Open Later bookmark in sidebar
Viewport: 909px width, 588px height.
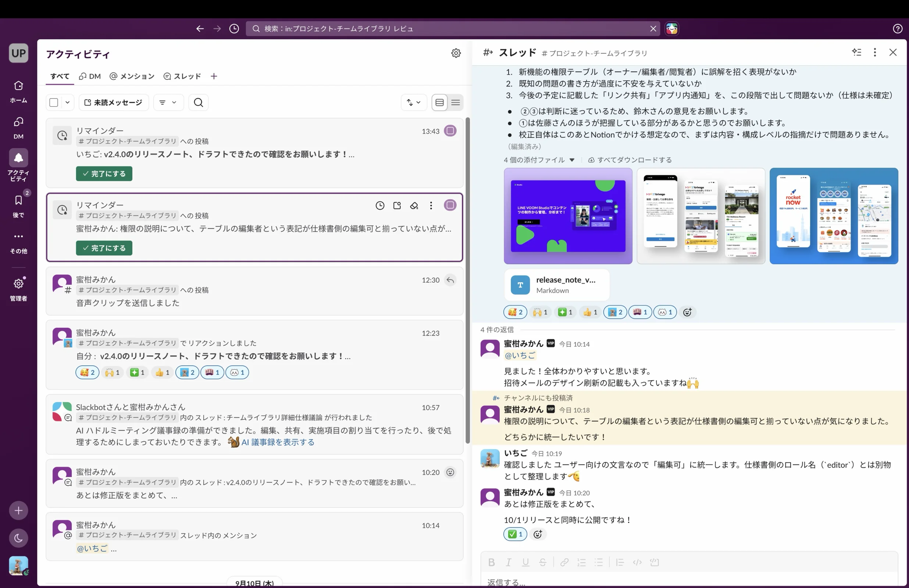tap(18, 205)
